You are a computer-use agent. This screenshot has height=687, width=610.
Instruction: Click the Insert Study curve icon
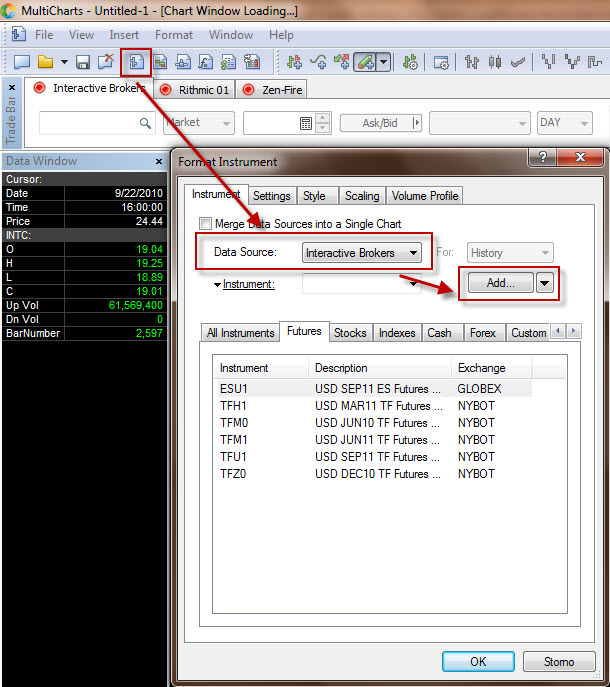[x=318, y=62]
